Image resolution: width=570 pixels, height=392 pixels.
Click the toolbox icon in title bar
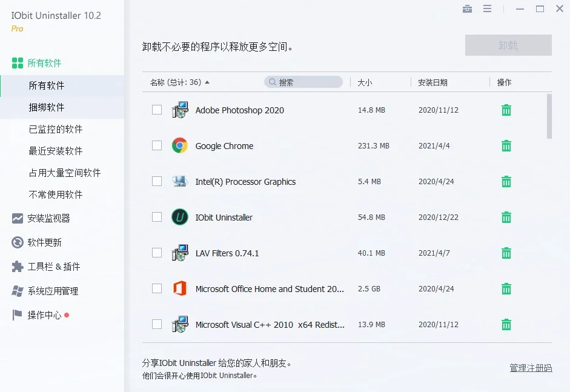coord(467,9)
